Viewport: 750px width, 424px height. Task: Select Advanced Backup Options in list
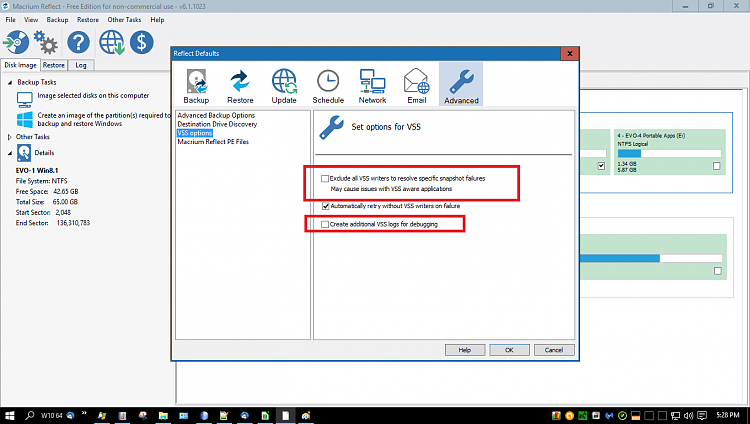coord(216,115)
